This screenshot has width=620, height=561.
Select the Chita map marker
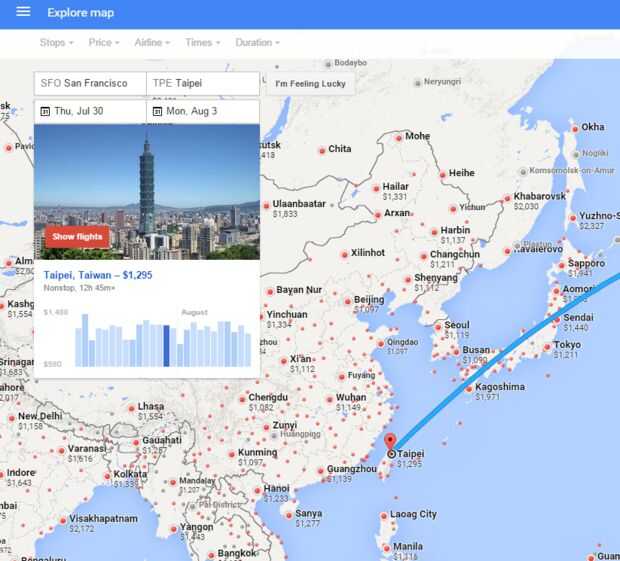coord(322,151)
